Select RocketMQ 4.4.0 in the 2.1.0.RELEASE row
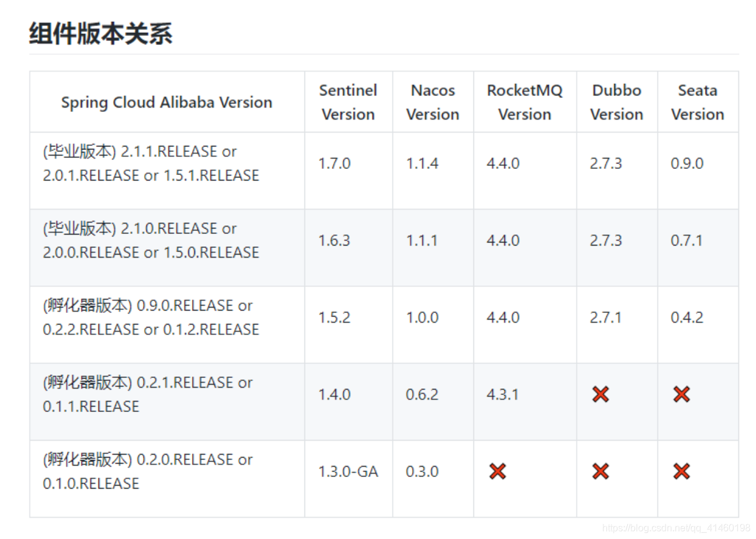This screenshot has width=756, height=539. tap(503, 241)
